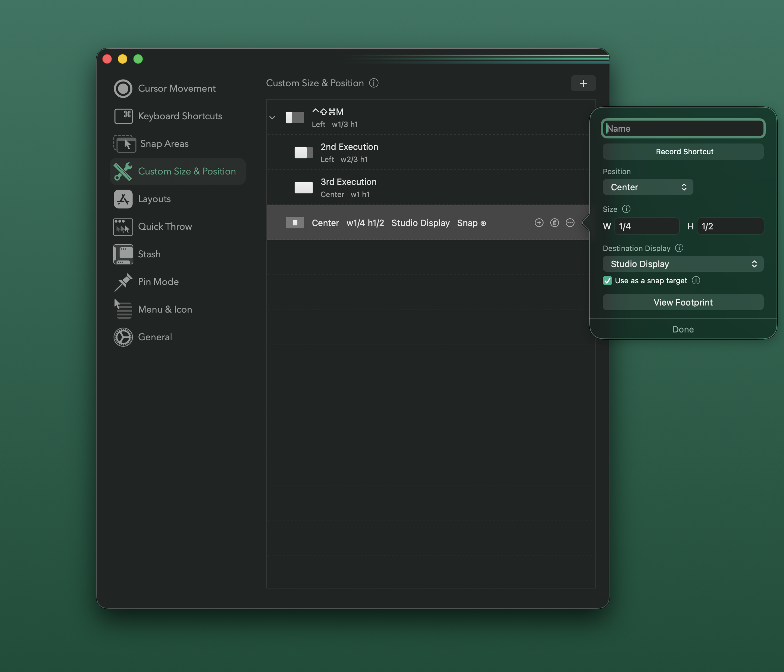Delete the Center w1/4 h1/2 entry
784x672 pixels.
(x=554, y=223)
